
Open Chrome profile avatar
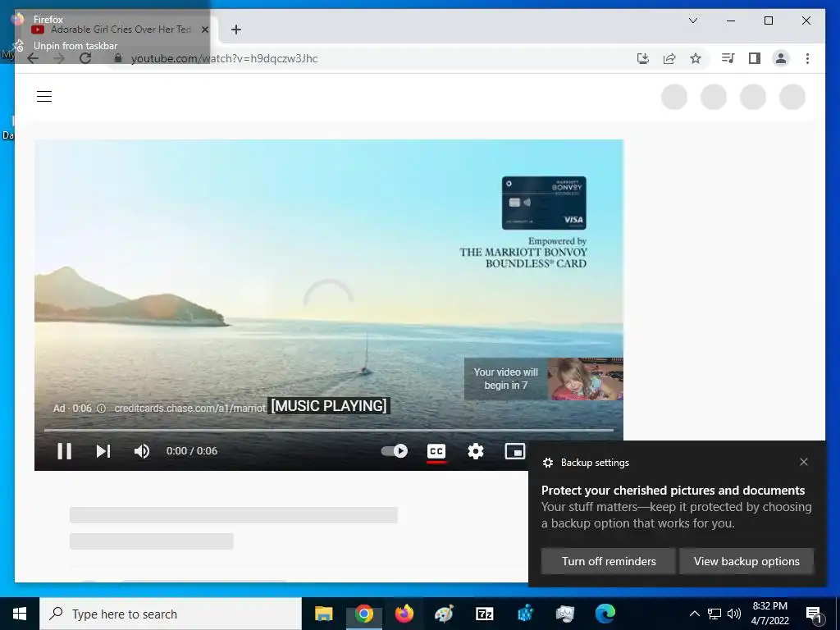click(781, 58)
